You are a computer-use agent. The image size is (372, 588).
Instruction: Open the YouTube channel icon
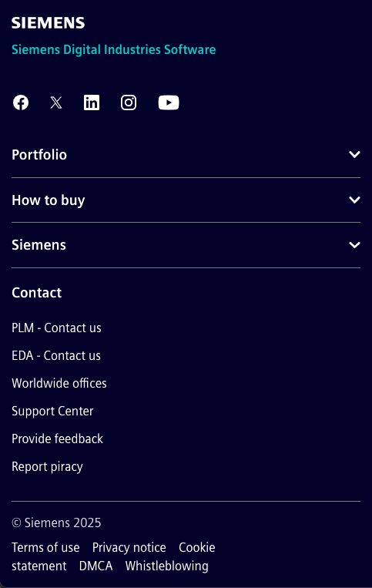(169, 102)
